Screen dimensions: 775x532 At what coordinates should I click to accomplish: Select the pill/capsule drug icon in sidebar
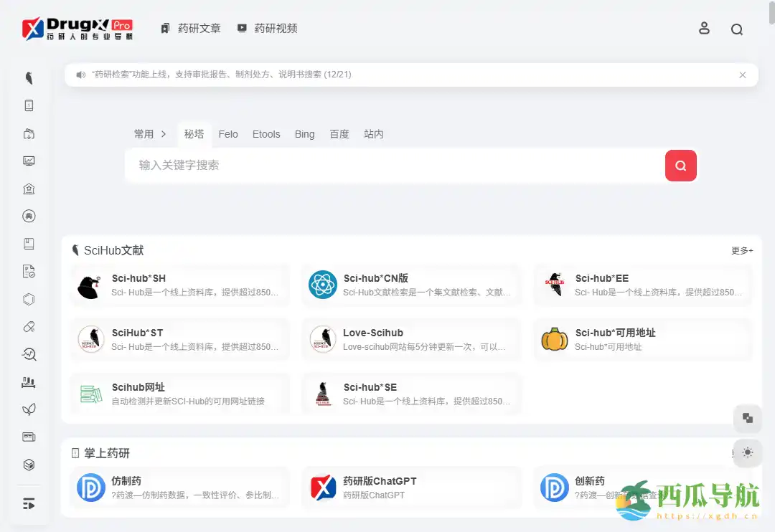[29, 326]
